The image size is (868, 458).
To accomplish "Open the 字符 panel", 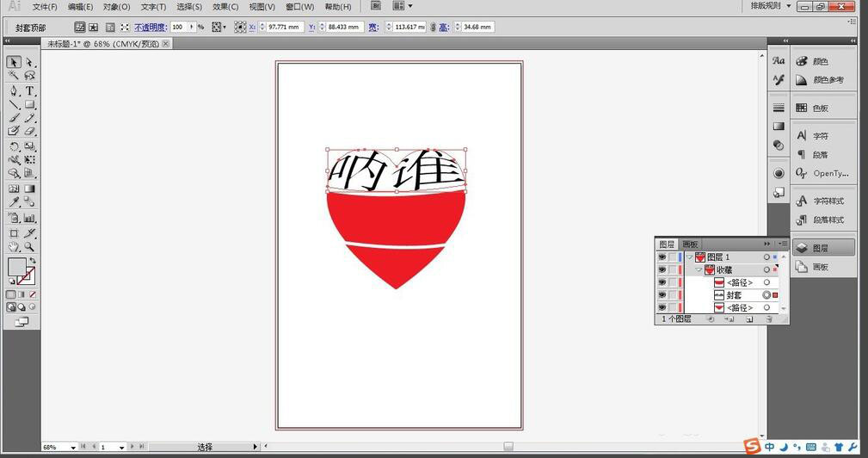I will pyautogui.click(x=822, y=136).
